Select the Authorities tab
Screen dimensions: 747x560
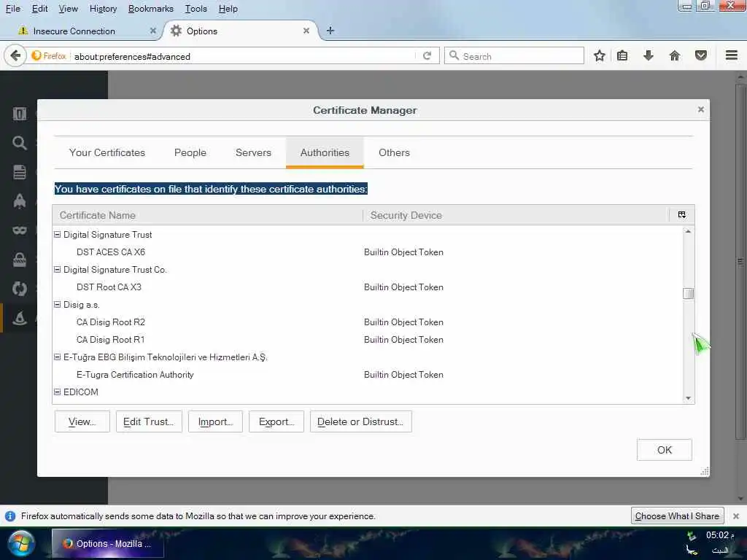coord(325,152)
